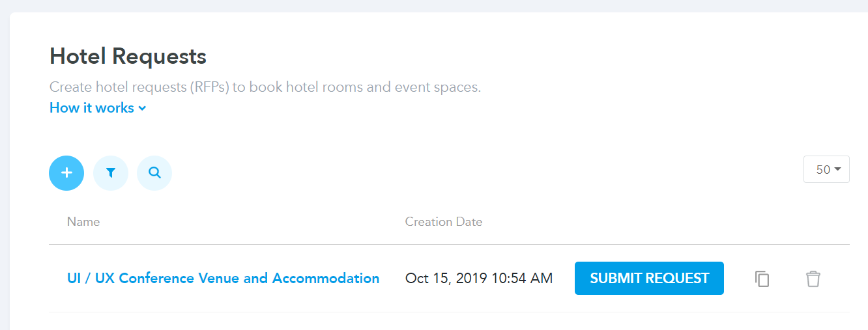Click the caret arrow next to 50
The height and width of the screenshot is (330, 868).
point(837,169)
